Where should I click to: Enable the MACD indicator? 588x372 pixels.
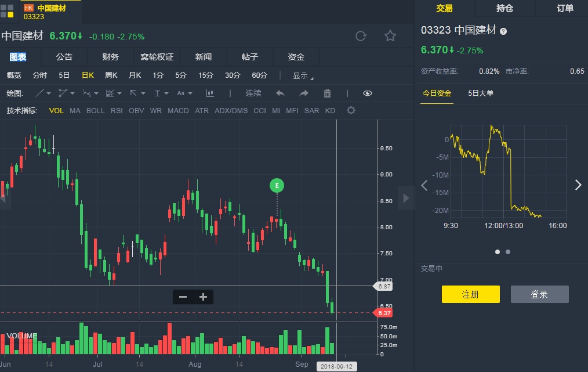coord(178,110)
